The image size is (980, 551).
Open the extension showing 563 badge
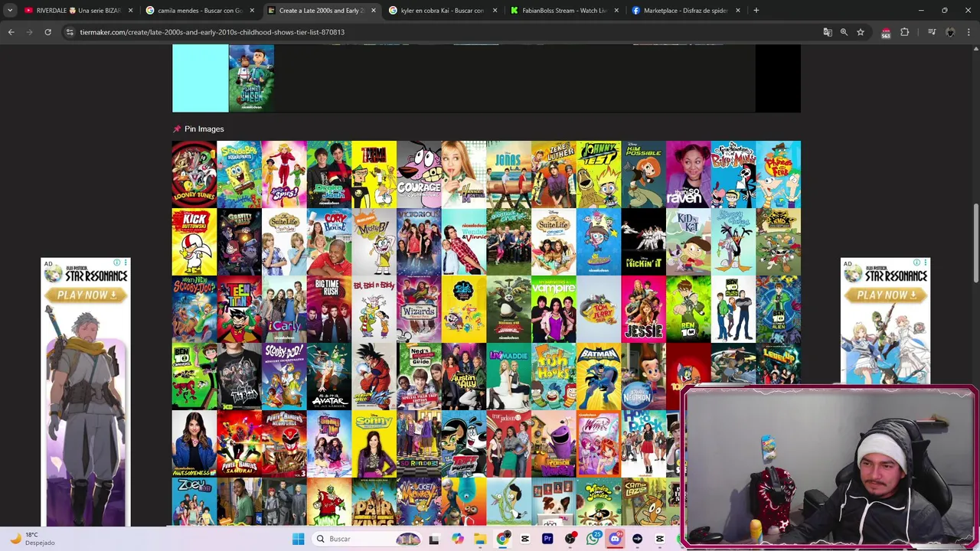point(886,32)
